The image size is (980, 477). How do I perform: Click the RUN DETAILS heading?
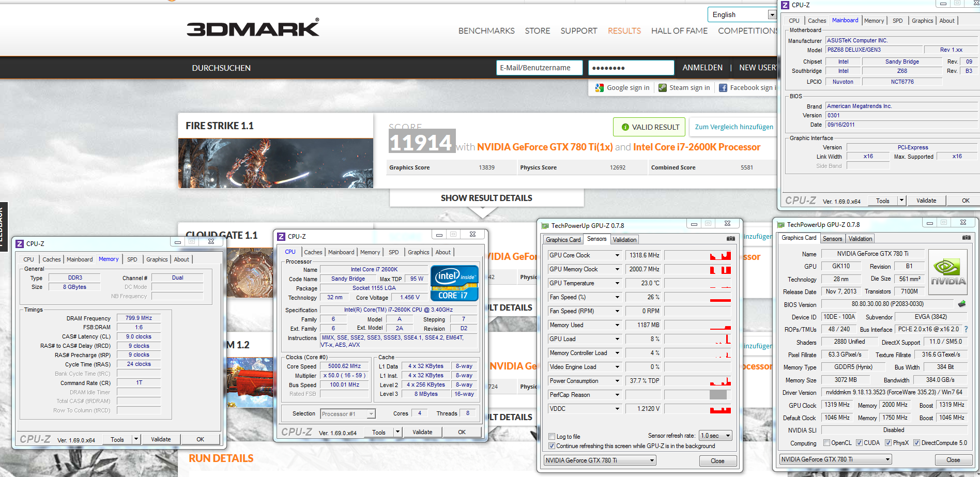(x=221, y=458)
